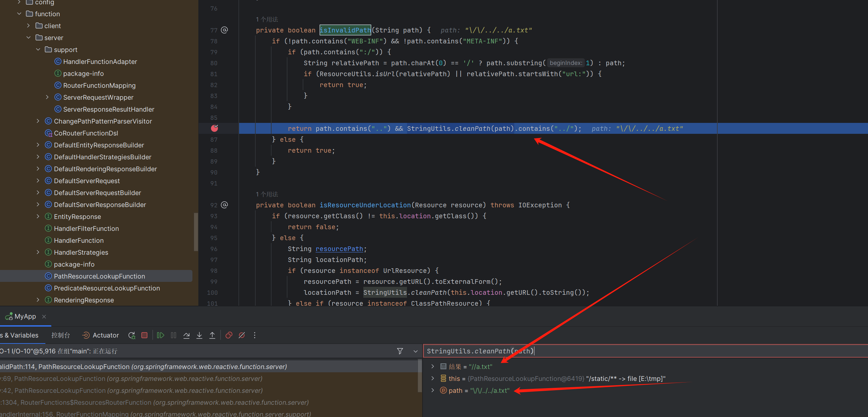This screenshot has height=417, width=868.
Task: View all breakpoints
Action: pyautogui.click(x=229, y=335)
